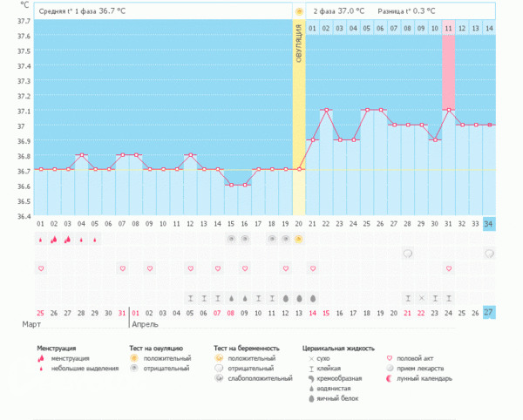Click the negative pregnancy test icon on cycle day 28
Image resolution: width=523 pixels, height=420 pixels.
[407, 254]
